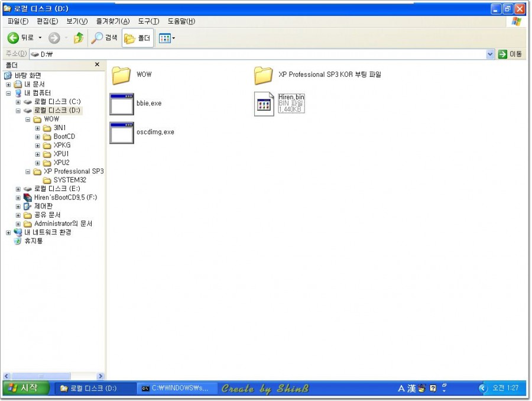Screen dimensions: 532x401
Task: Open the 검색 search panel
Action: pyautogui.click(x=104, y=38)
